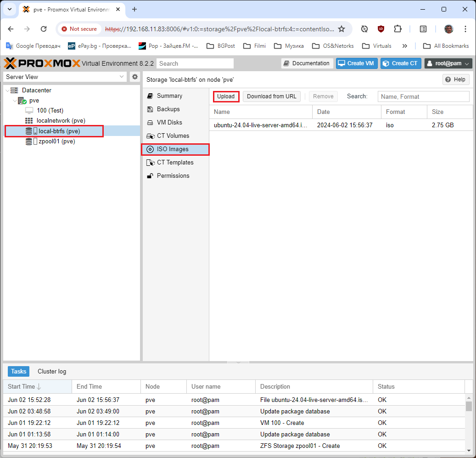Open the browser side panel icon
Viewport: 476px width, 458px height.
pyautogui.click(x=423, y=29)
